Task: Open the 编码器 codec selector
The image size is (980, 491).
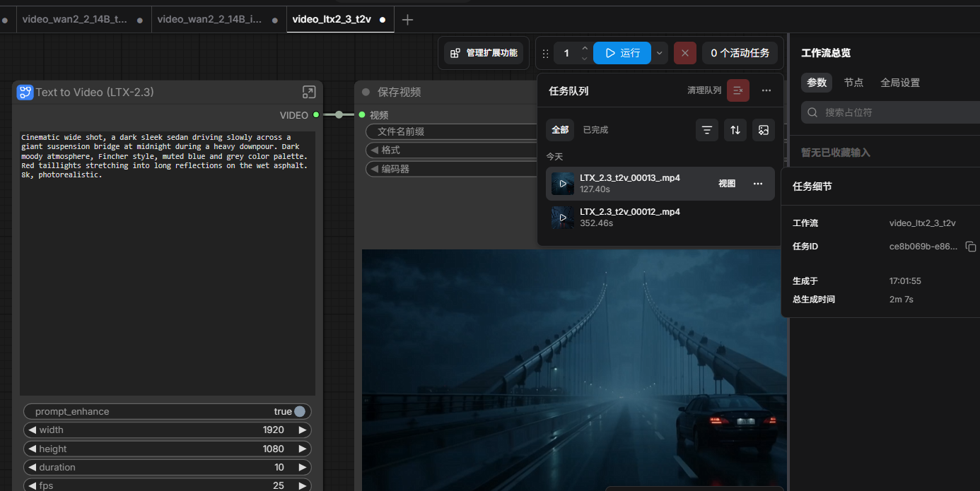Action: [x=452, y=169]
